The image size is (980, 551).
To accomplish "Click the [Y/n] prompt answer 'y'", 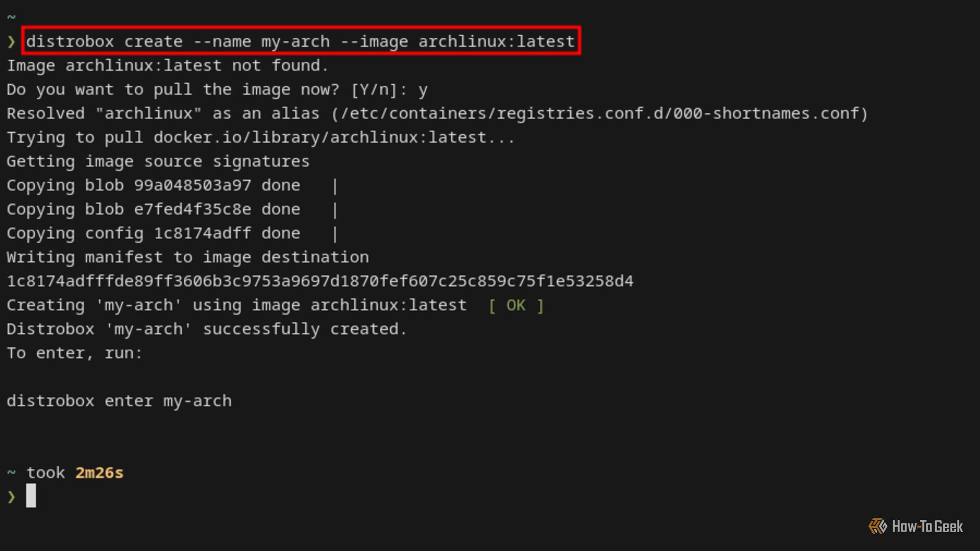I will tap(423, 90).
